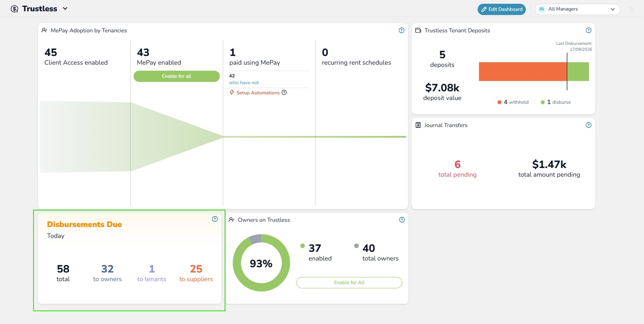Image resolution: width=644 pixels, height=324 pixels.
Task: Open help for Journal Transfers
Action: pos(589,125)
